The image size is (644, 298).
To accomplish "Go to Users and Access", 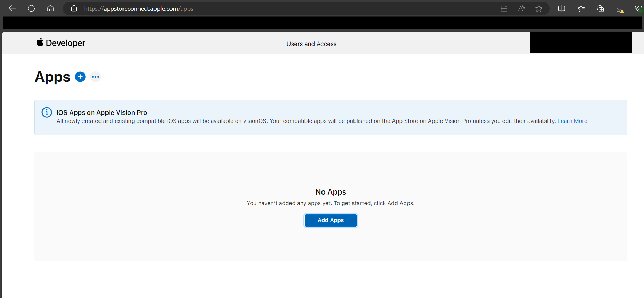I will point(311,44).
